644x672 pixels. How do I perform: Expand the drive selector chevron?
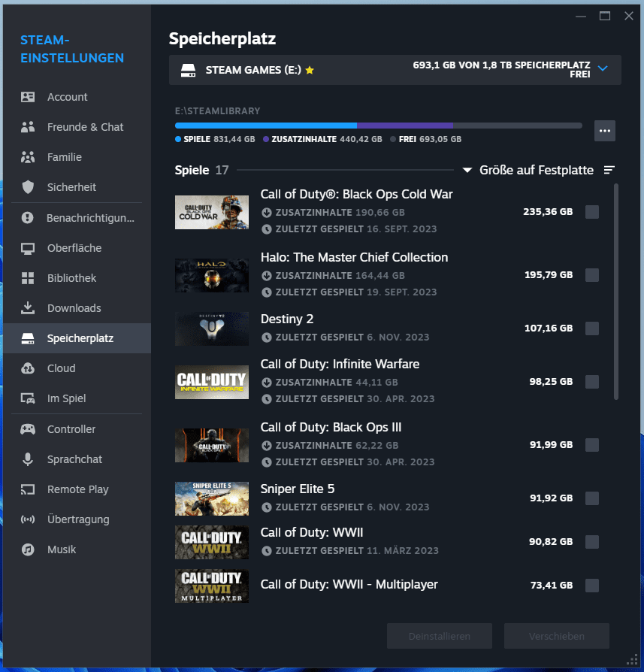[x=603, y=68]
